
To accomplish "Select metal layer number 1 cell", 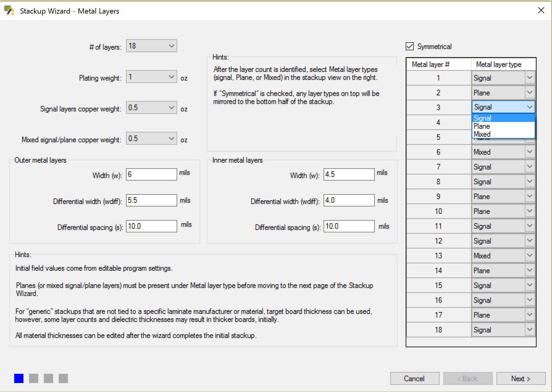I will (439, 78).
